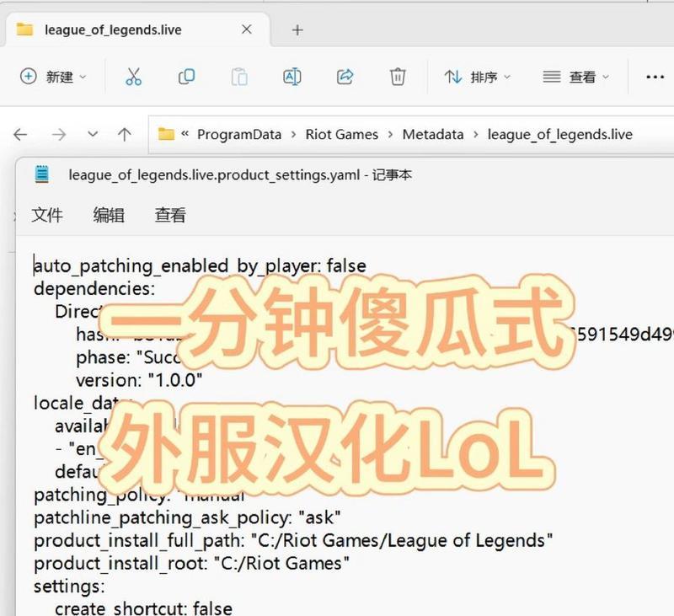The height and width of the screenshot is (616, 674).
Task: Click the Paste clipboard icon in toolbar
Action: [x=239, y=77]
